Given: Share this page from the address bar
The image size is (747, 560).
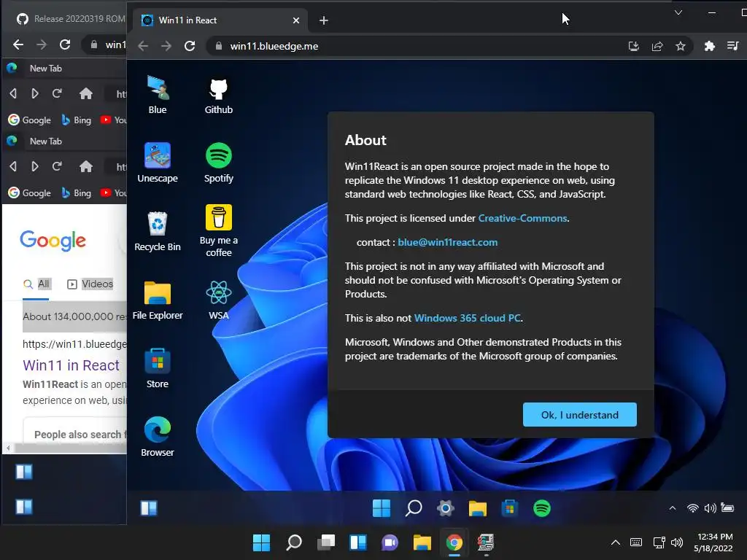Looking at the screenshot, I should (x=657, y=46).
